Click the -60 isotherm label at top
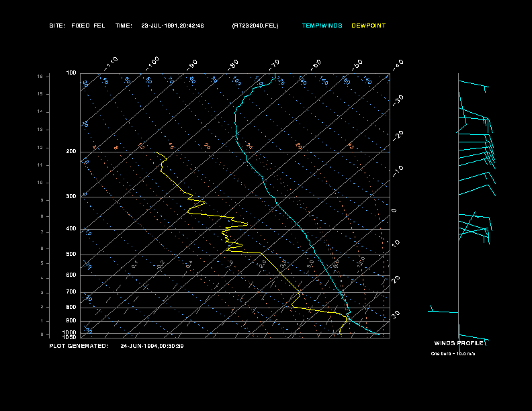 (x=316, y=65)
